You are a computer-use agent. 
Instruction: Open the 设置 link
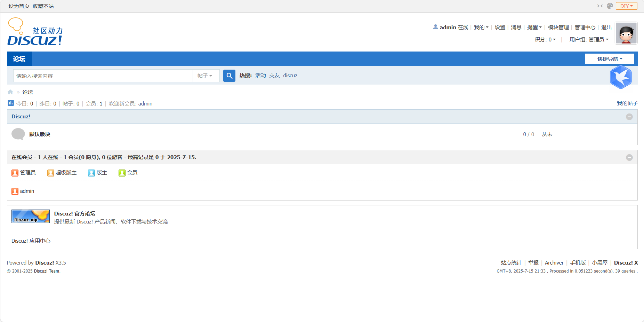tap(500, 28)
